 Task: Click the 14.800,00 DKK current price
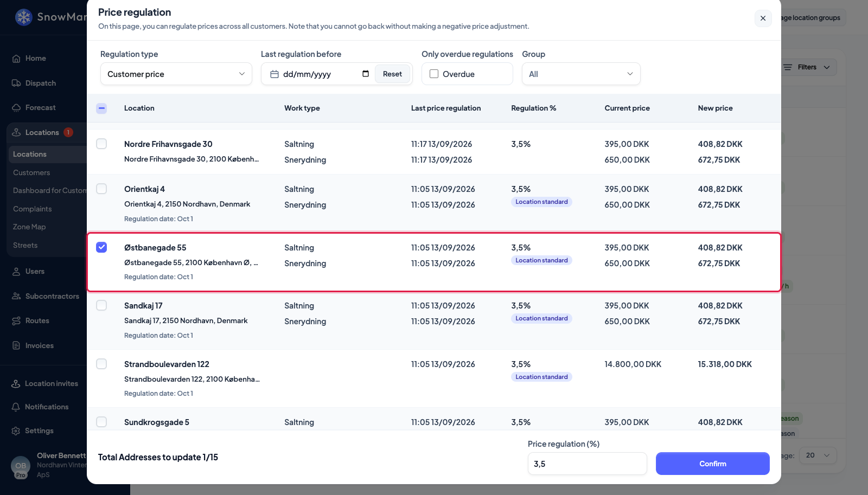[633, 364]
